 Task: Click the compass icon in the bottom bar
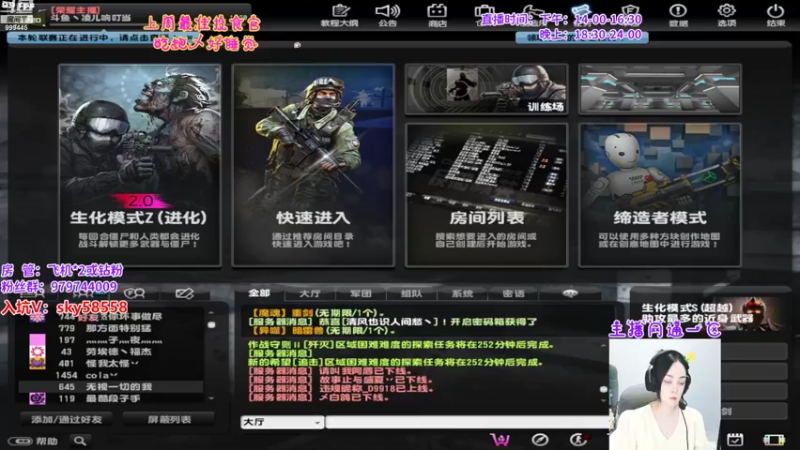pos(540,439)
